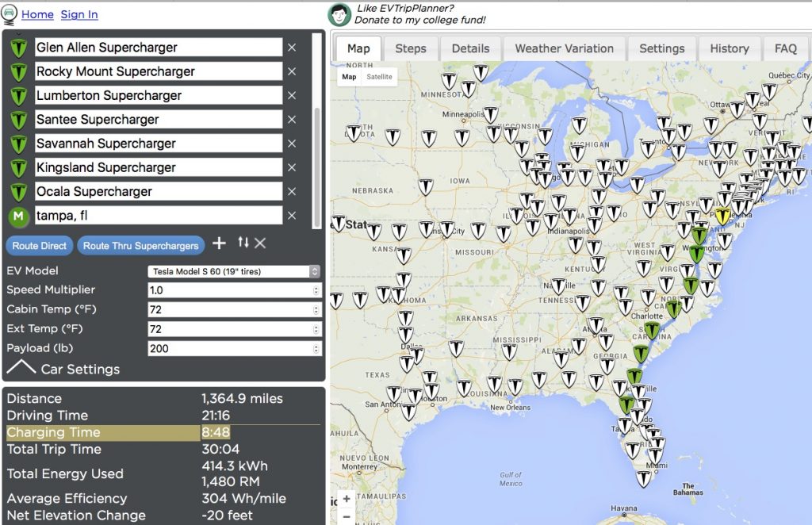The image size is (812, 525).
Task: Click the Tesla icon beside Lumberton Supercharger
Action: tap(19, 96)
